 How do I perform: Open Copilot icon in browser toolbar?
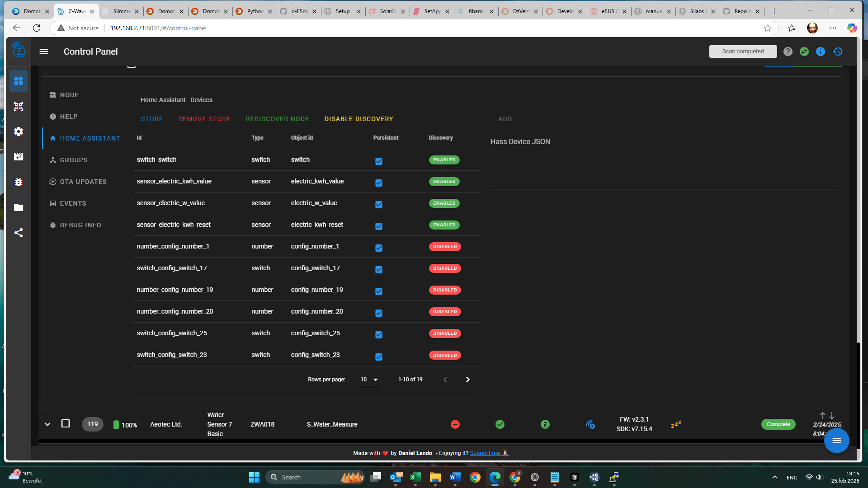tap(852, 28)
